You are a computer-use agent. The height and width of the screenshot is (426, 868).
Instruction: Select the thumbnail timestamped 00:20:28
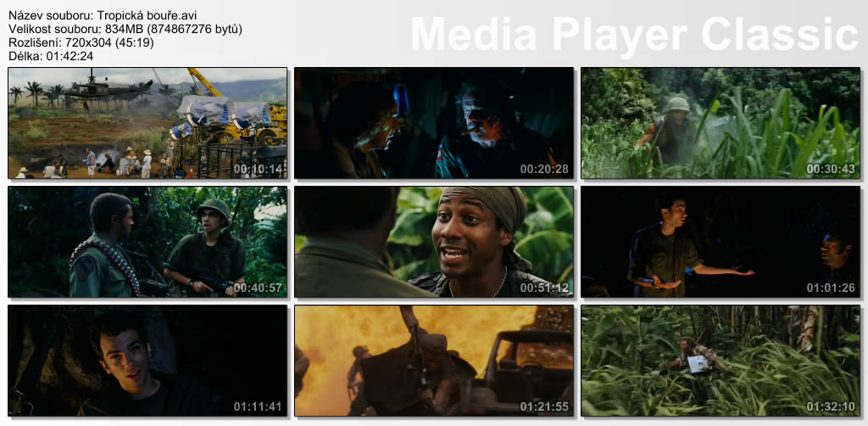pos(433,123)
